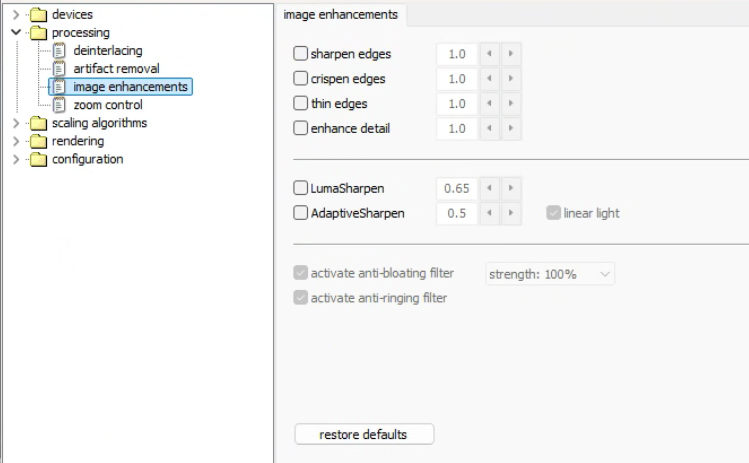Check the AdaptiveSharpen option
The image size is (749, 463).
[x=300, y=212]
